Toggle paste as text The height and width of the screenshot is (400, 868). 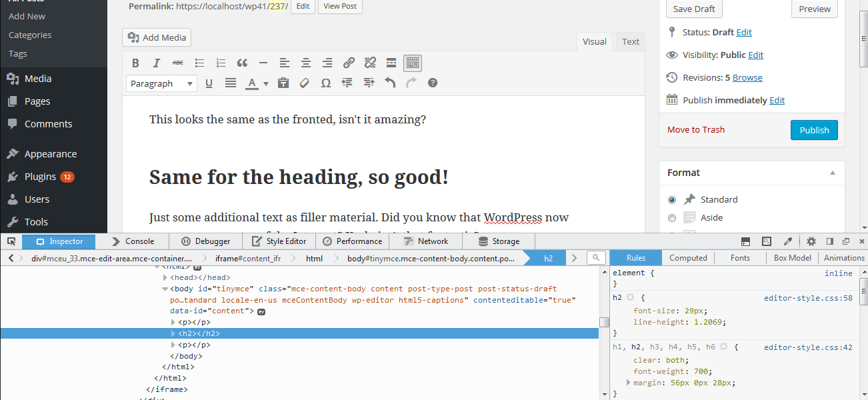283,83
